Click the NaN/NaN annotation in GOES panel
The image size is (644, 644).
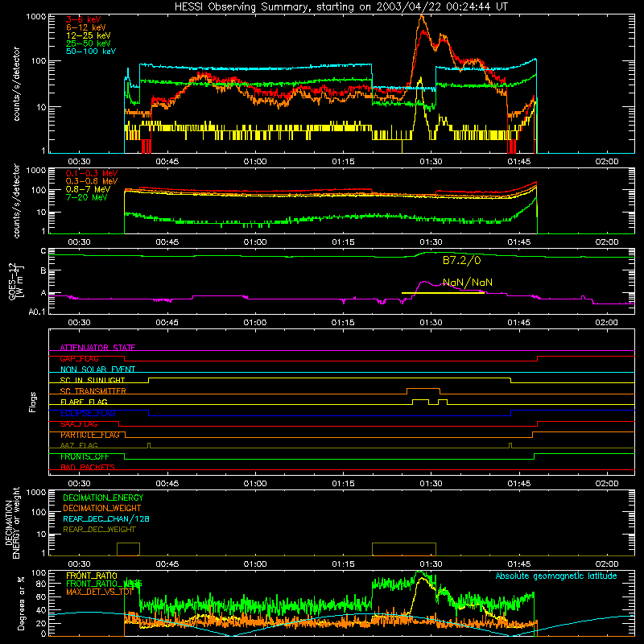point(468,283)
